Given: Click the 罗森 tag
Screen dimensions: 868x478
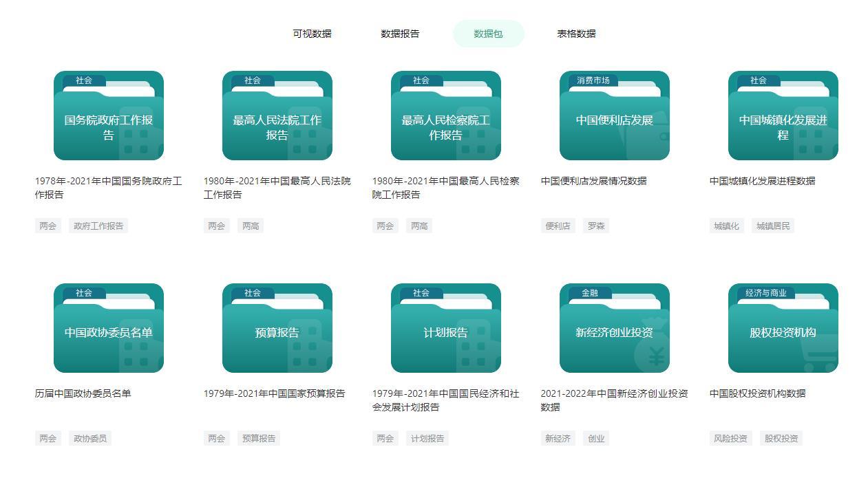Looking at the screenshot, I should (596, 226).
